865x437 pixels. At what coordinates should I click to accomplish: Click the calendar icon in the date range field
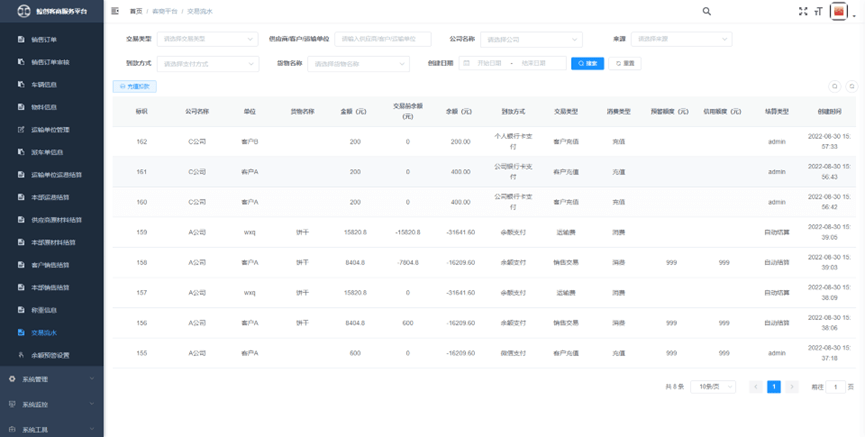point(467,63)
